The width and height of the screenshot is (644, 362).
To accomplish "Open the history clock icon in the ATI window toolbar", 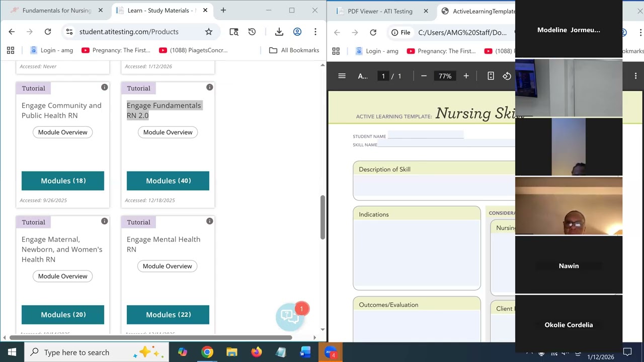I will (252, 32).
